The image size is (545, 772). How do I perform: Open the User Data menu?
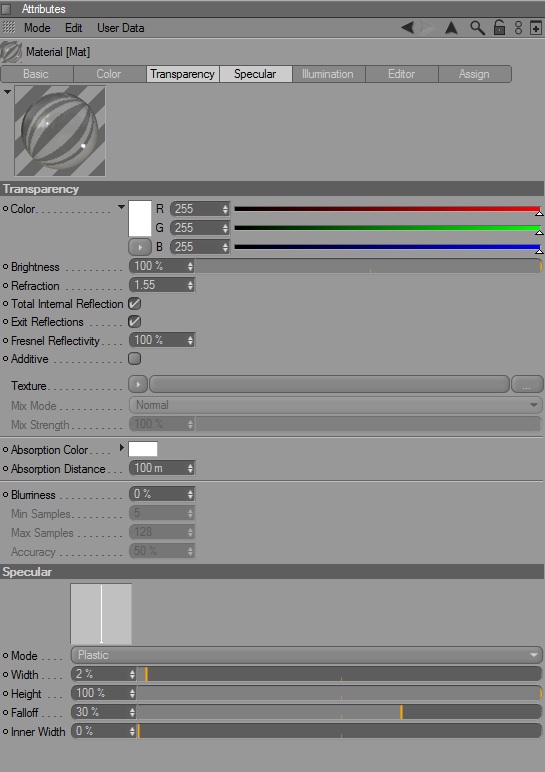(121, 28)
